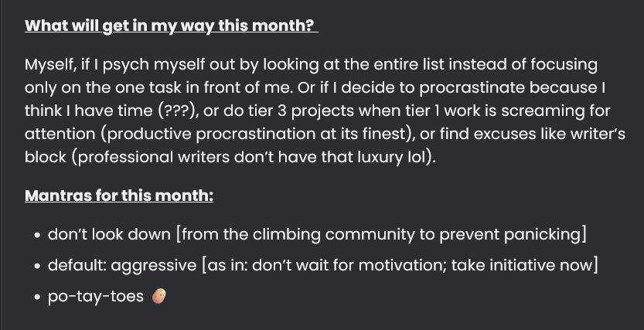
Task: Click the "po-tay-toes" bullet text
Action: (x=96, y=296)
